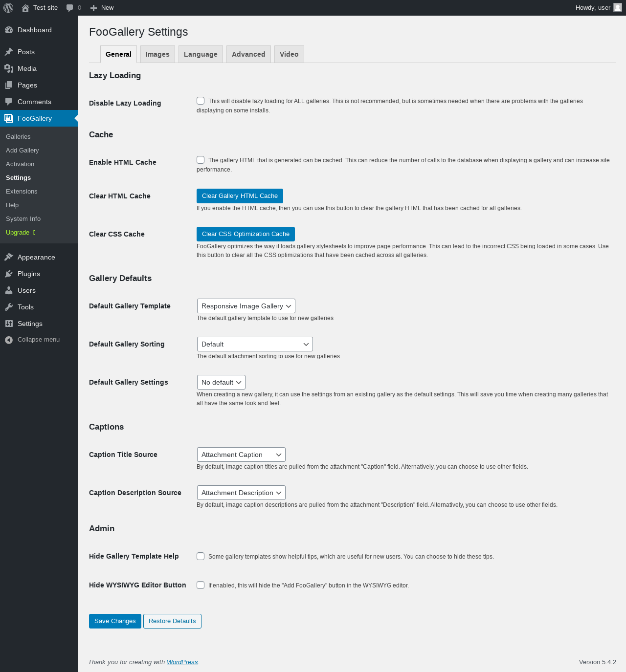Open System Info submenu item
This screenshot has height=672, width=626.
point(23,219)
